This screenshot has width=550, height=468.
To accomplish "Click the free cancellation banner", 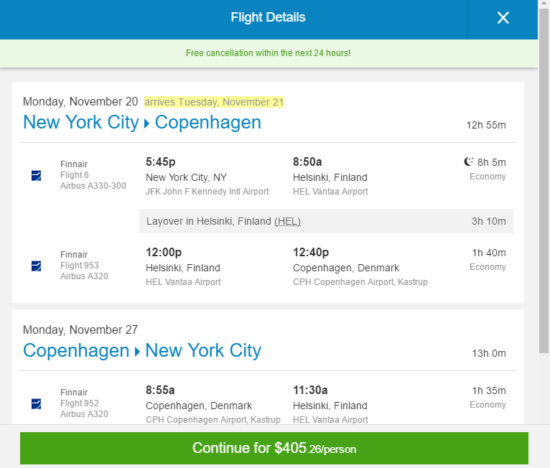I will click(268, 53).
